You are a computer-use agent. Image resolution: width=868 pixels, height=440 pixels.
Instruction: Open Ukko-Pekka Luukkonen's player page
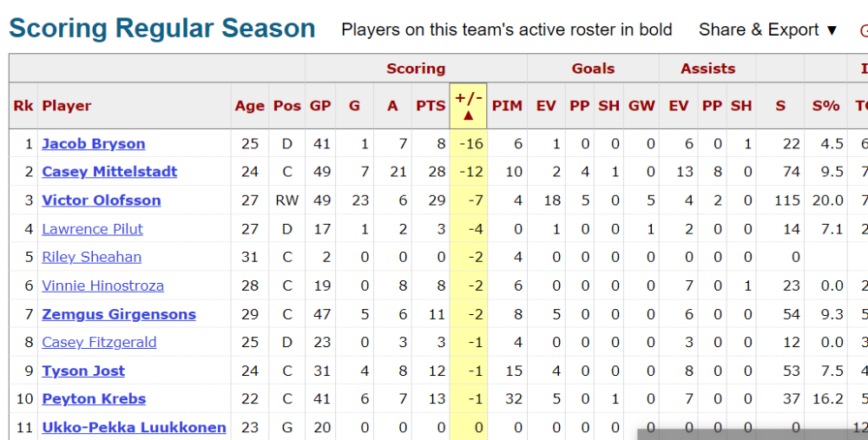coord(134,428)
